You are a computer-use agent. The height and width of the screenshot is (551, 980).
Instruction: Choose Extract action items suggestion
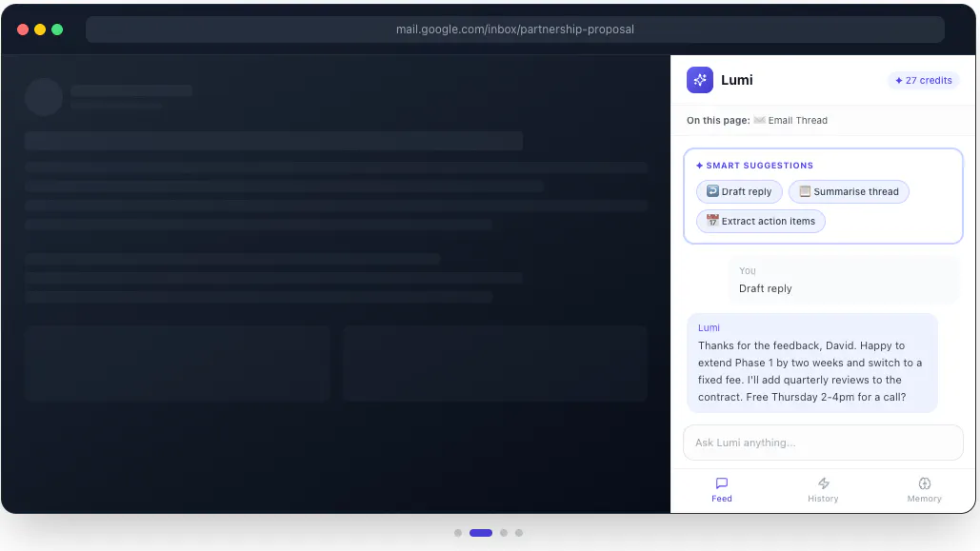click(761, 221)
